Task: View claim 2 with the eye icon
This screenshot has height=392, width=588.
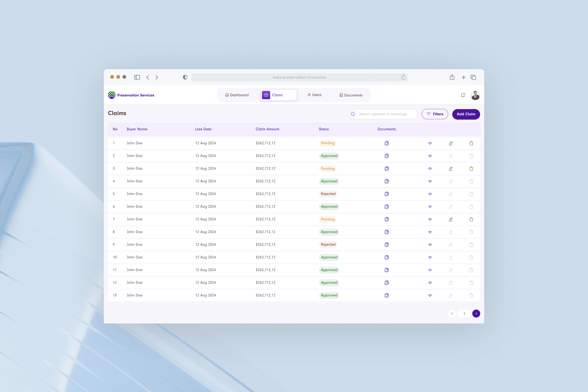Action: pos(430,156)
